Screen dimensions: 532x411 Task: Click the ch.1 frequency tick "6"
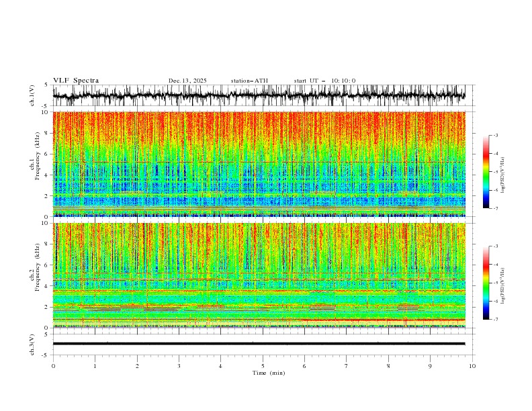48,154
